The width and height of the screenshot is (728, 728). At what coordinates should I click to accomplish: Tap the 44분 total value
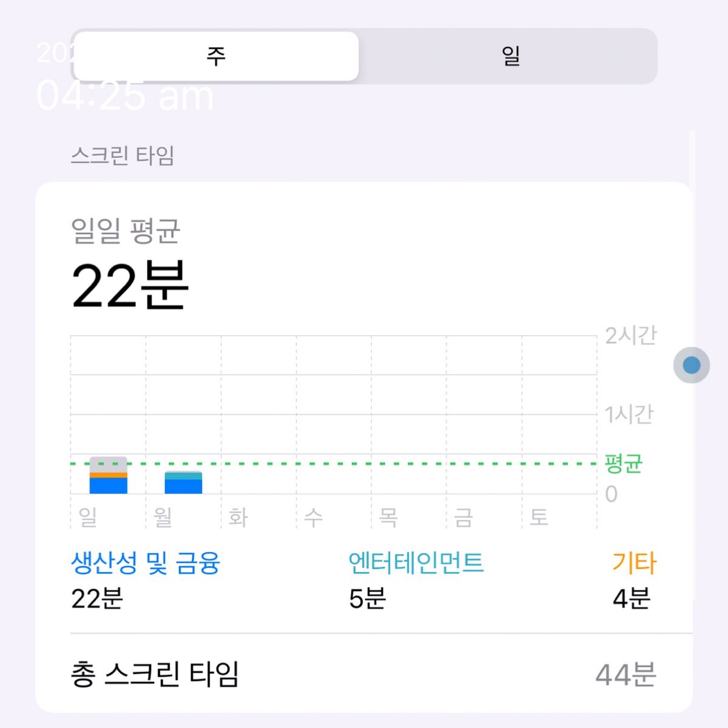point(625,675)
